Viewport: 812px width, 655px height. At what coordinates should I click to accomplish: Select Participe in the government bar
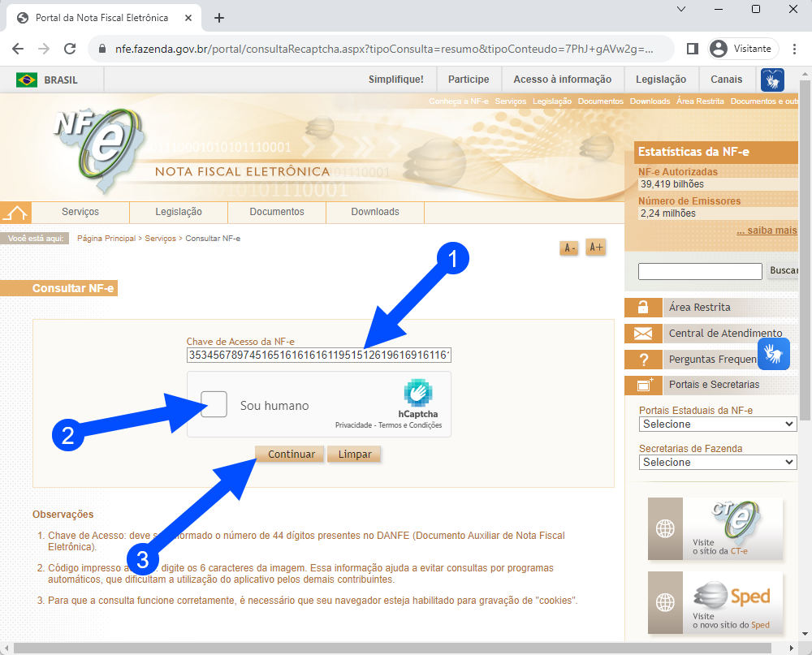click(x=469, y=80)
